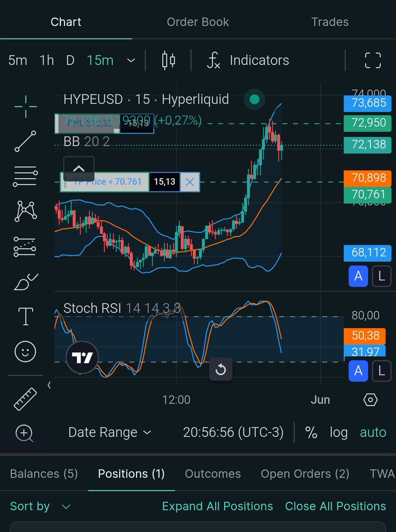Click the 12:00 time axis label
396x532 pixels.
tap(176, 400)
